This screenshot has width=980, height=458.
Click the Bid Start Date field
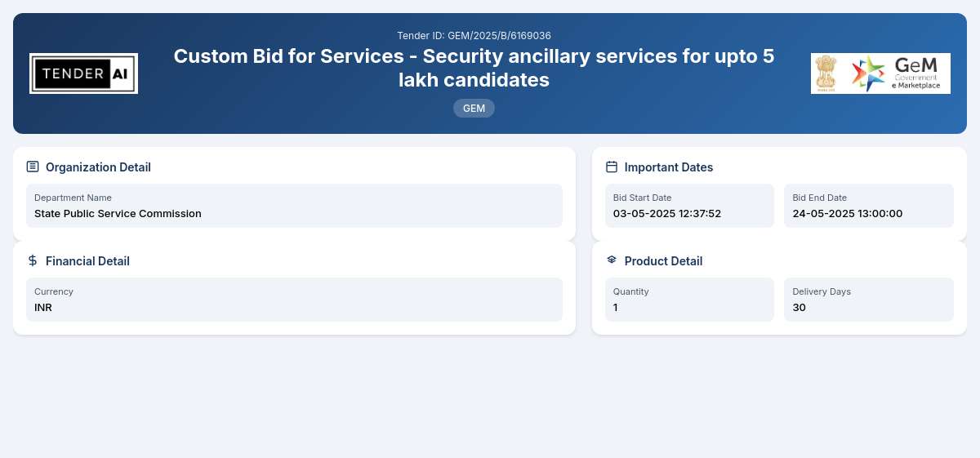coord(689,206)
